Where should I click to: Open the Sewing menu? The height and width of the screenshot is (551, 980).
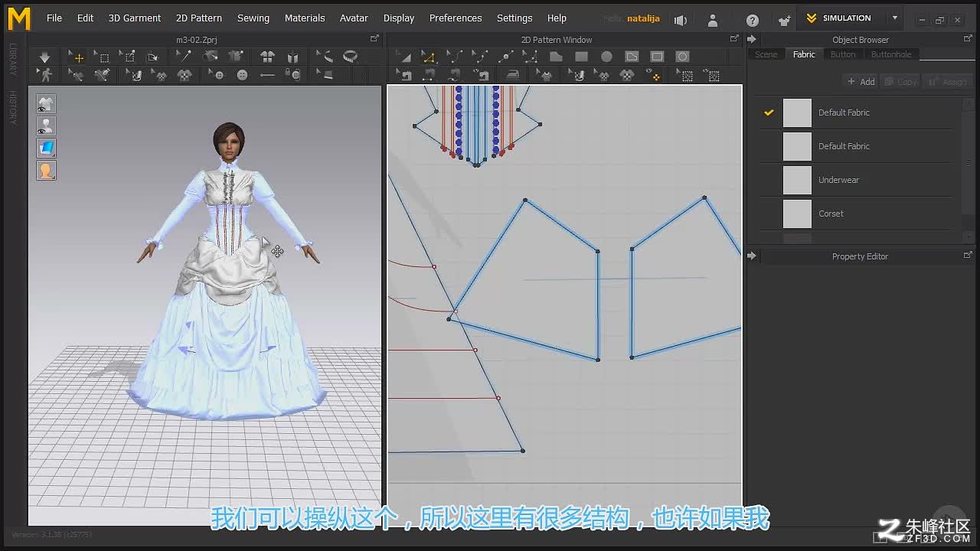click(253, 18)
